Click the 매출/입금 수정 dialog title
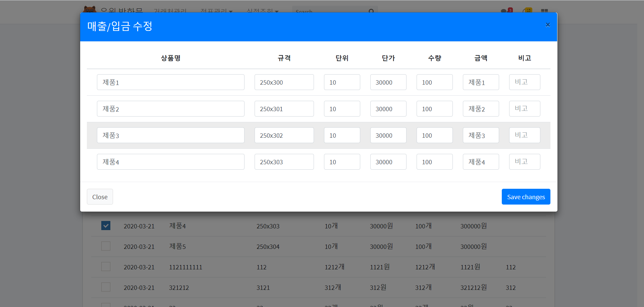 (120, 26)
